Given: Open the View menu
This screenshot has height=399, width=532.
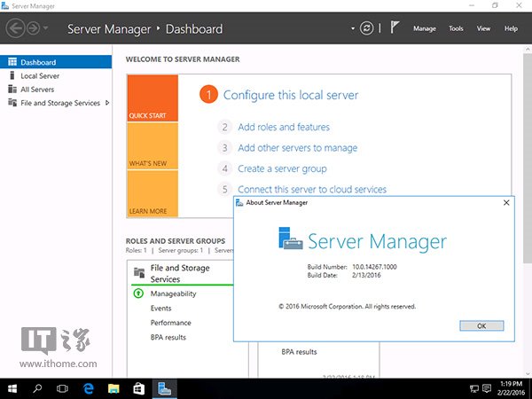Looking at the screenshot, I should pos(483,28).
